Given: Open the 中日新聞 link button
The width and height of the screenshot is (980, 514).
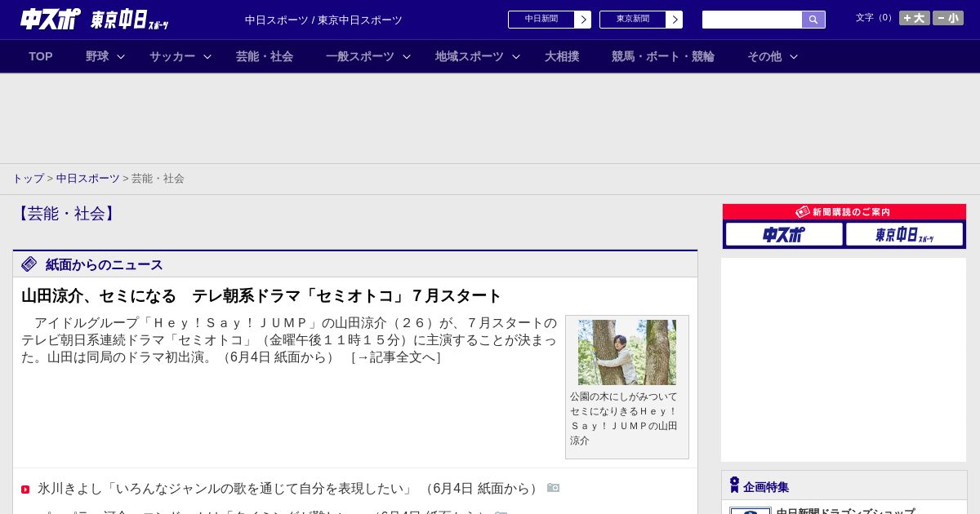Looking at the screenshot, I should (541, 20).
